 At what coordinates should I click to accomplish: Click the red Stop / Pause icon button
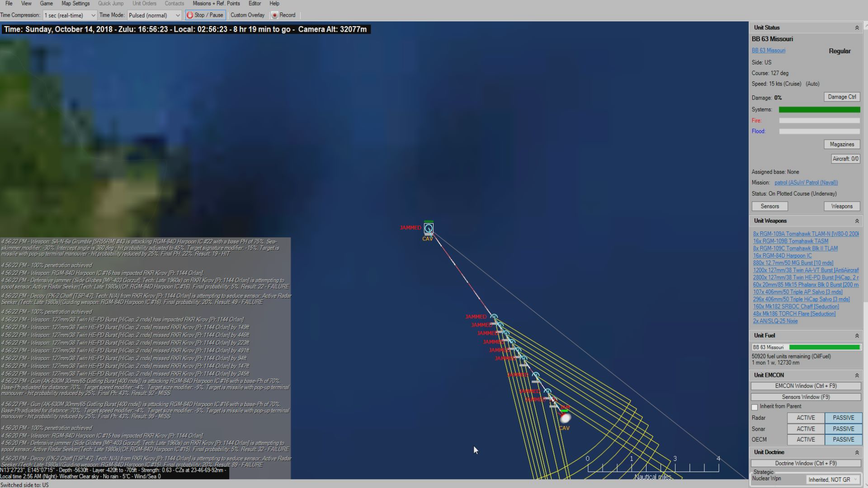(x=190, y=15)
